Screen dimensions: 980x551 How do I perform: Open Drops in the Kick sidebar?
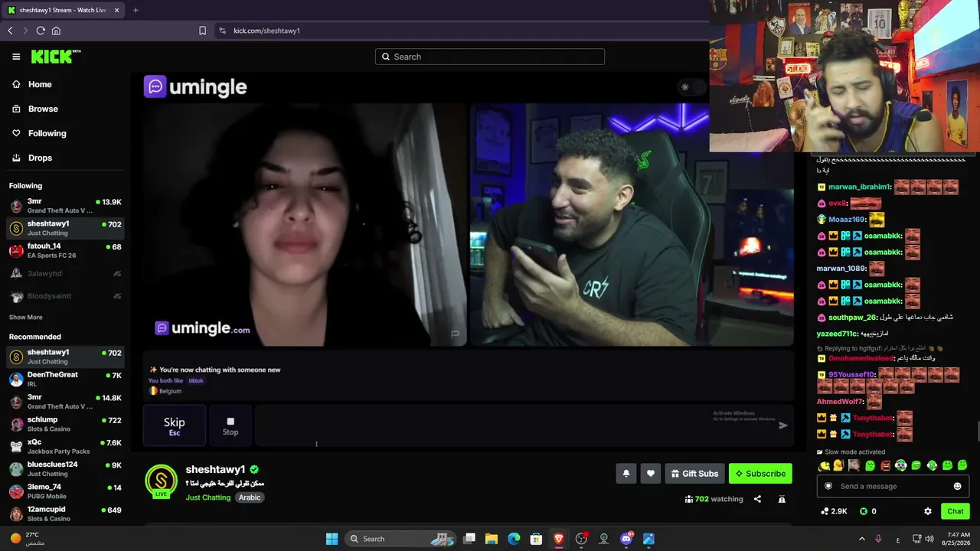point(41,158)
